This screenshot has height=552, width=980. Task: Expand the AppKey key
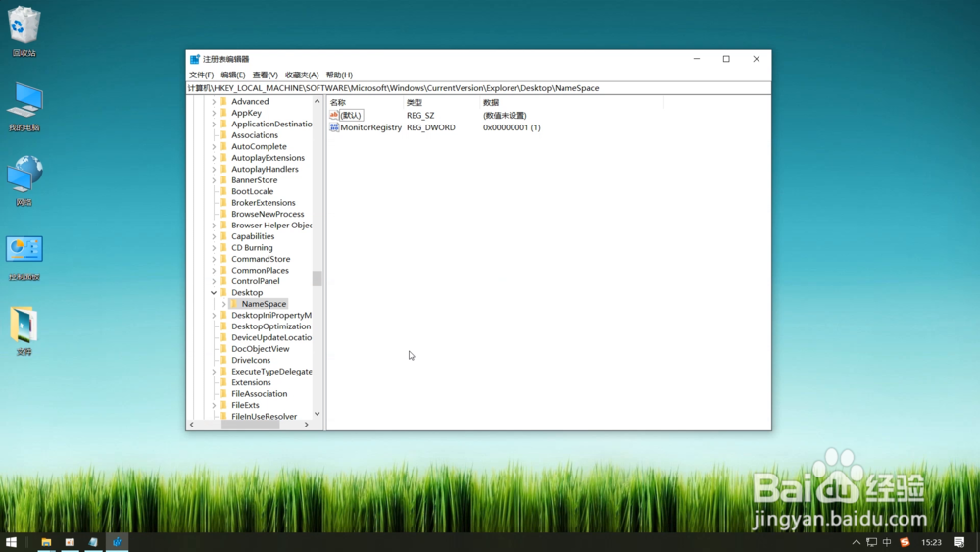214,113
